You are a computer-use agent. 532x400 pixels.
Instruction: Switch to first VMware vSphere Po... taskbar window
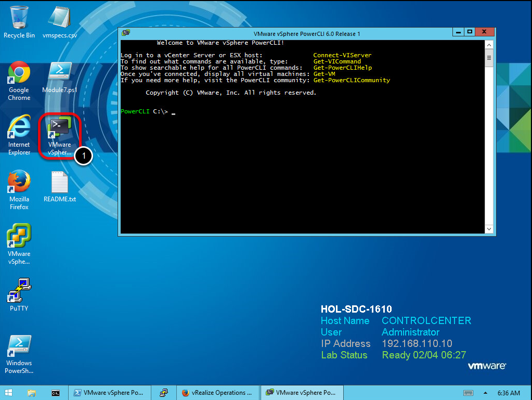110,393
